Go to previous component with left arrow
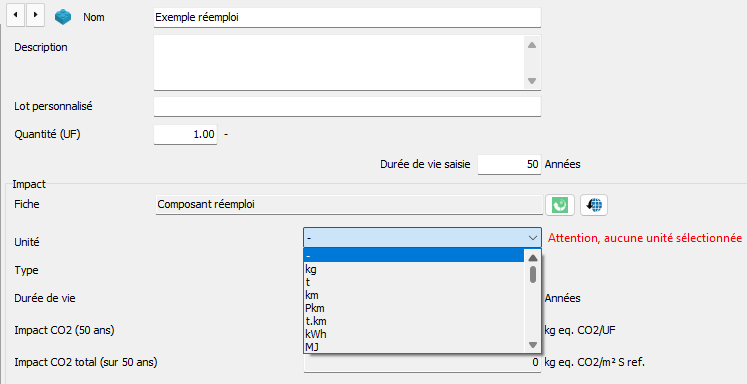 point(16,15)
